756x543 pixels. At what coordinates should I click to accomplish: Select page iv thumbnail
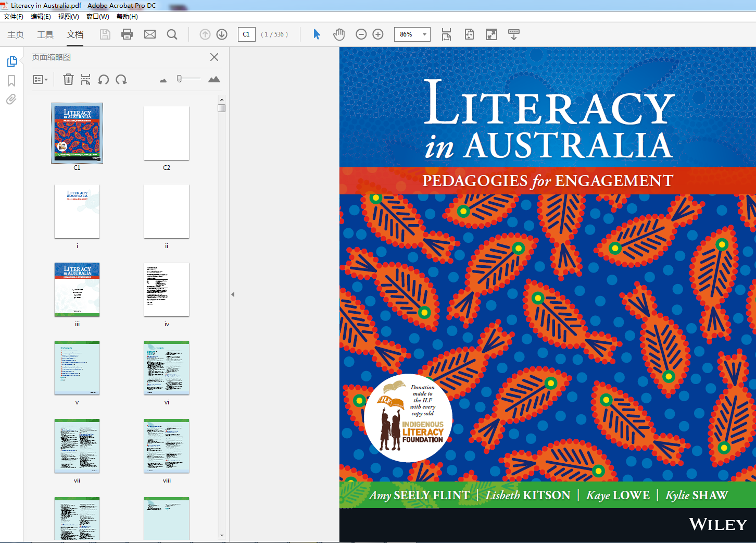point(167,290)
